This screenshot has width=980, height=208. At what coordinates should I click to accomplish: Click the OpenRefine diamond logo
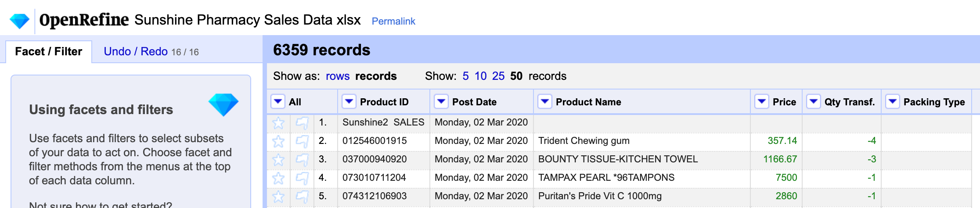coord(19,21)
